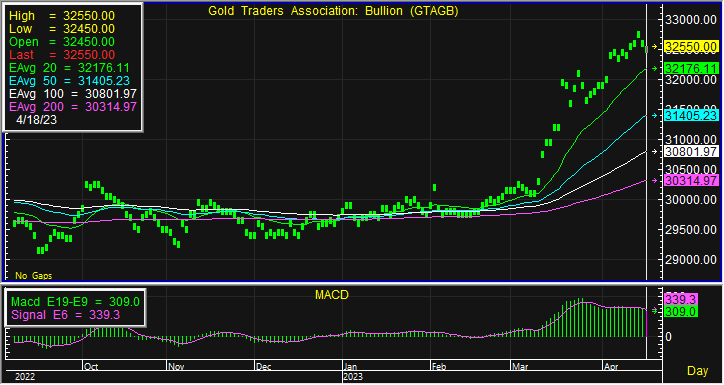Screen dimensions: 724x385
Task: Click the Oct label on time axis
Action: pyautogui.click(x=91, y=367)
